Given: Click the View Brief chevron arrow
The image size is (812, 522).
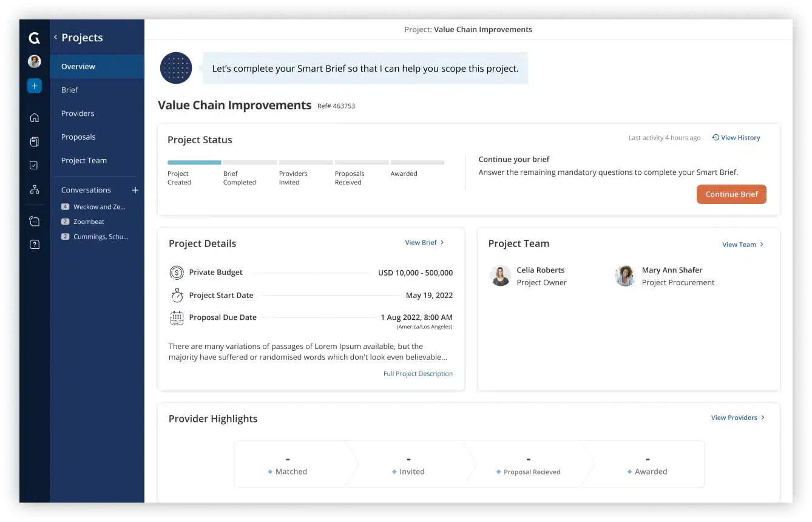Looking at the screenshot, I should point(442,242).
